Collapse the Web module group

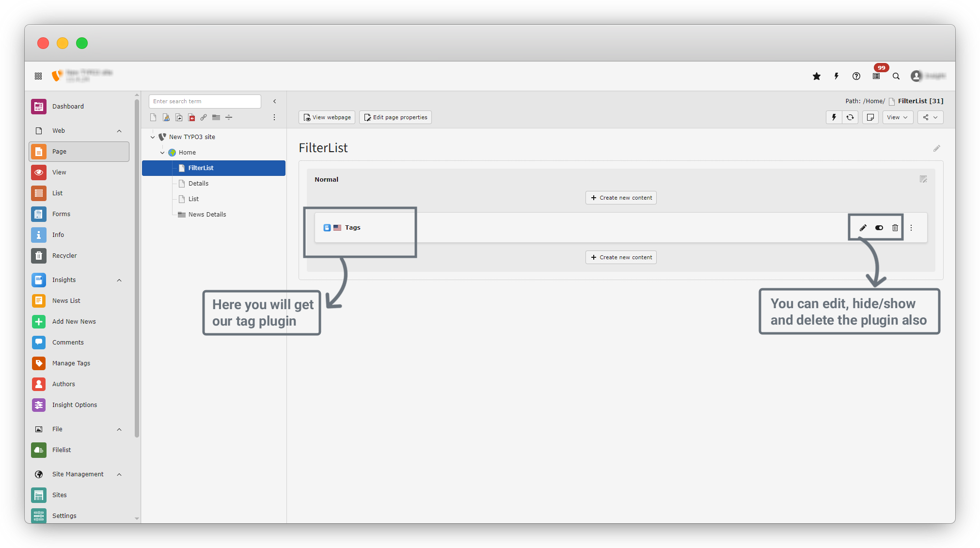tap(119, 131)
